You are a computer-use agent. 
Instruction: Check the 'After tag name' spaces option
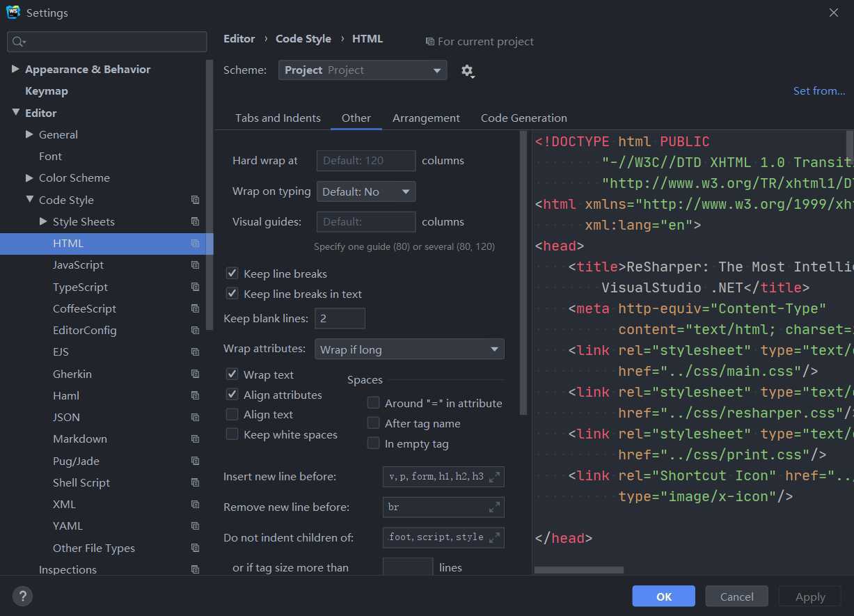point(374,423)
